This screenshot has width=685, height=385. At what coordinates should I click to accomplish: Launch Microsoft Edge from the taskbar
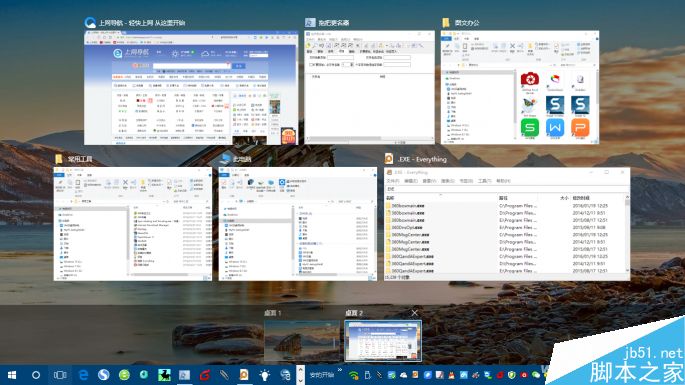point(83,375)
